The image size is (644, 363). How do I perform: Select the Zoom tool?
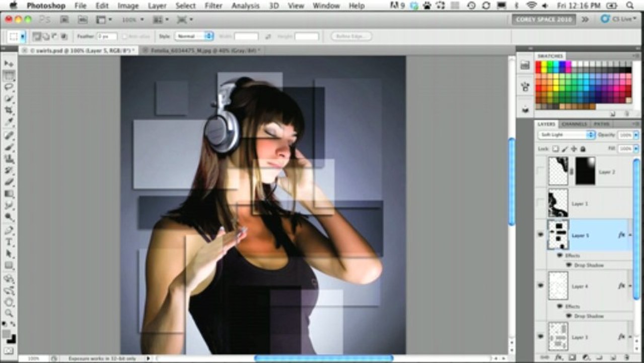pos(9,314)
